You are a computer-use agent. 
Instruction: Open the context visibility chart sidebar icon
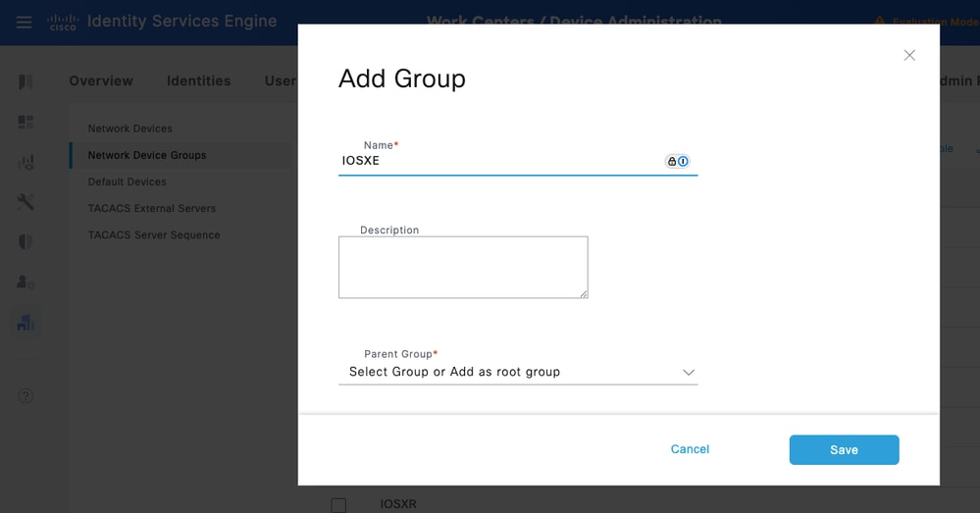pyautogui.click(x=26, y=163)
